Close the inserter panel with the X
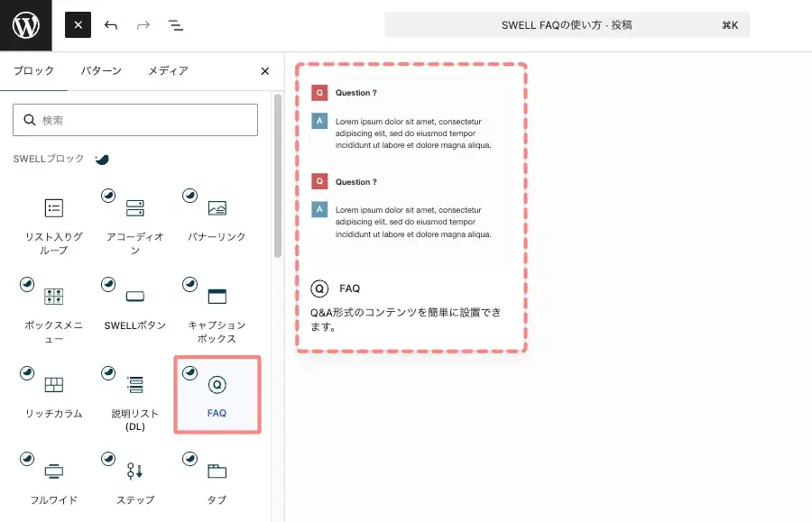Image resolution: width=812 pixels, height=522 pixels. (x=264, y=71)
